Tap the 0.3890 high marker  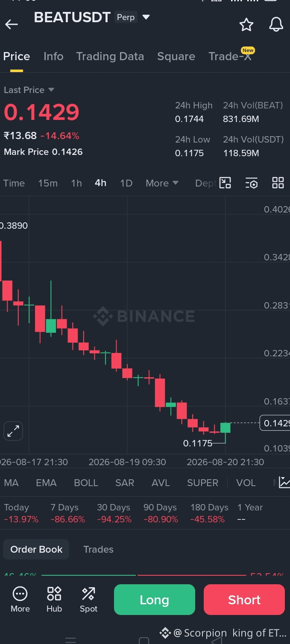tap(14, 226)
